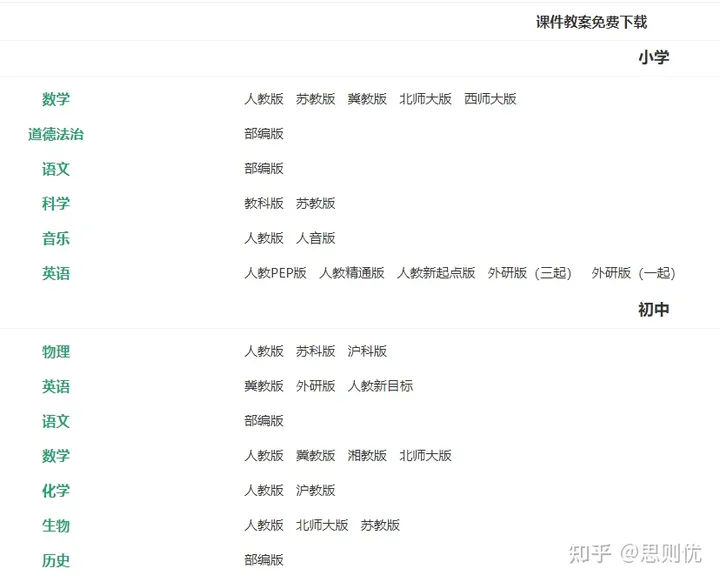The height and width of the screenshot is (582, 720).
Task: Click 人教精通版 in 小学 英语 row
Action: (x=352, y=273)
